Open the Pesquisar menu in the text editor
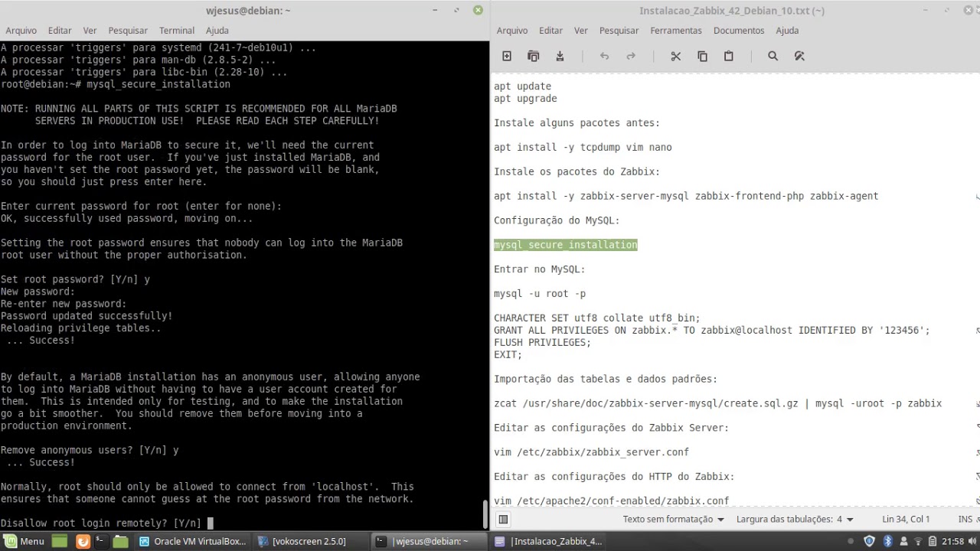Viewport: 980px width, 551px height. (x=619, y=31)
